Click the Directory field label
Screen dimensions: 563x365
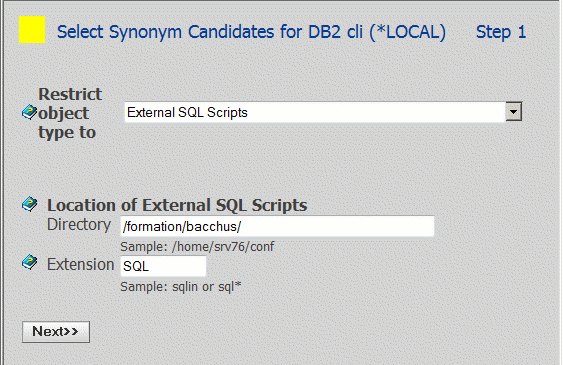(x=79, y=225)
